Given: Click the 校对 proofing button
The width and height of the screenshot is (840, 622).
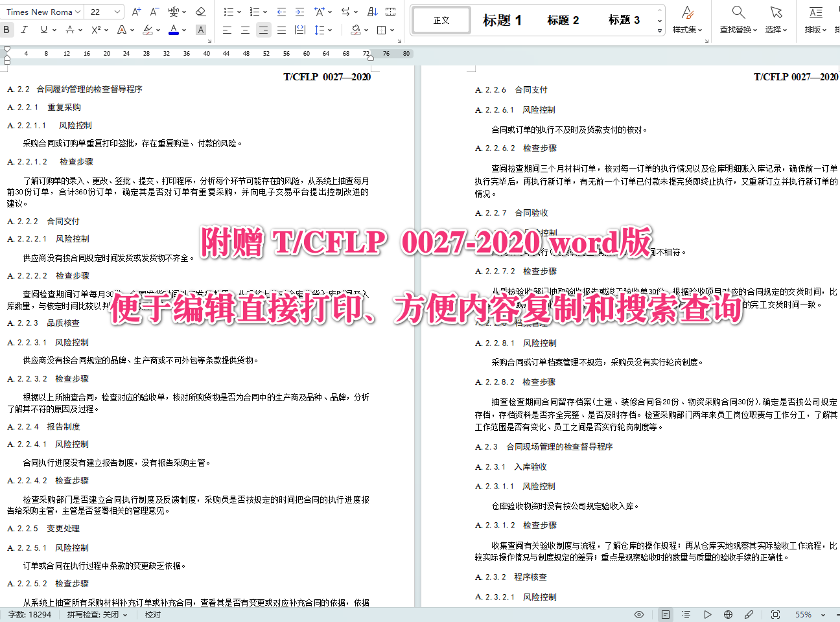Looking at the screenshot, I should (x=152, y=614).
